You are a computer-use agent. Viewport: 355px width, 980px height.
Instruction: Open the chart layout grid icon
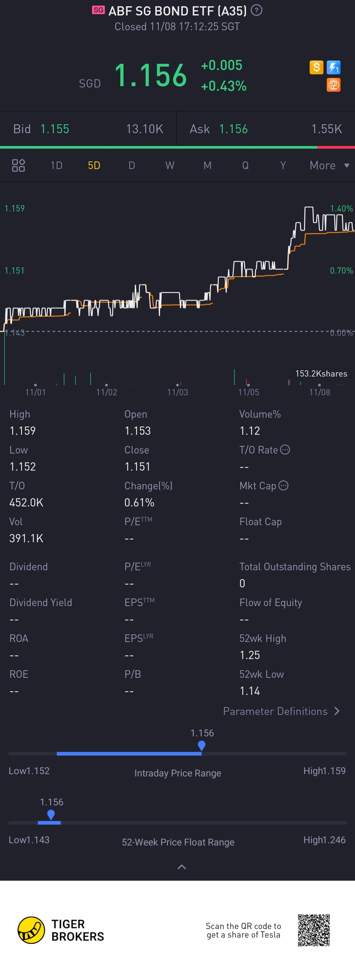tap(18, 165)
